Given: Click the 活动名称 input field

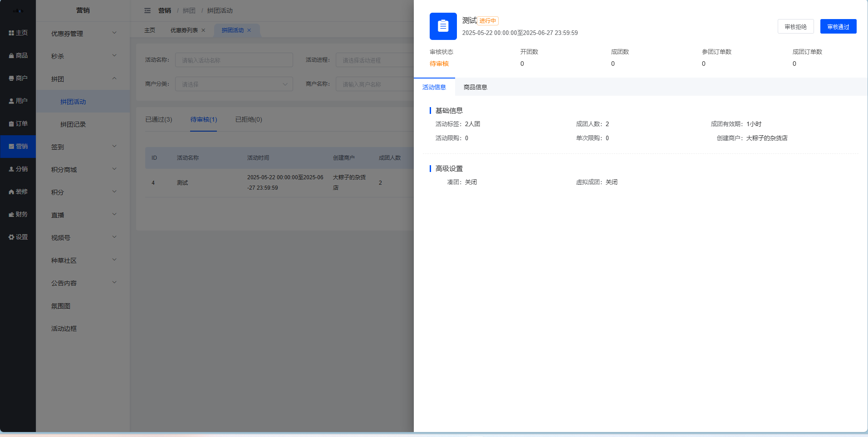Looking at the screenshot, I should tap(234, 60).
